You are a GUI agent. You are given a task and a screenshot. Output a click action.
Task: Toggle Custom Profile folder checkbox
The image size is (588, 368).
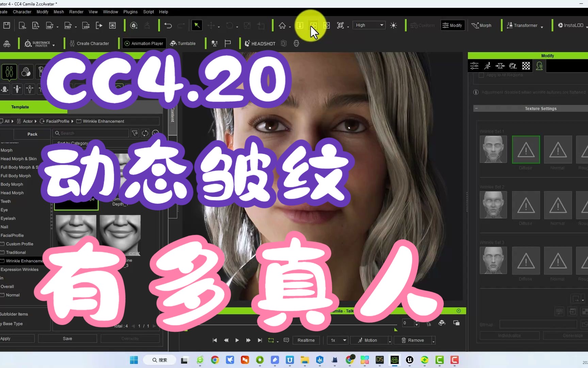tap(2, 244)
